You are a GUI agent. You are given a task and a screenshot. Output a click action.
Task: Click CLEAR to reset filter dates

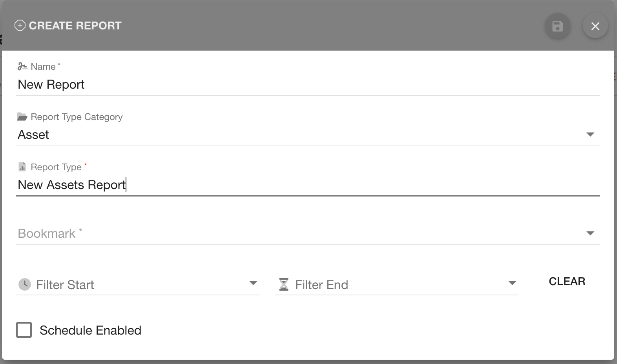point(566,281)
